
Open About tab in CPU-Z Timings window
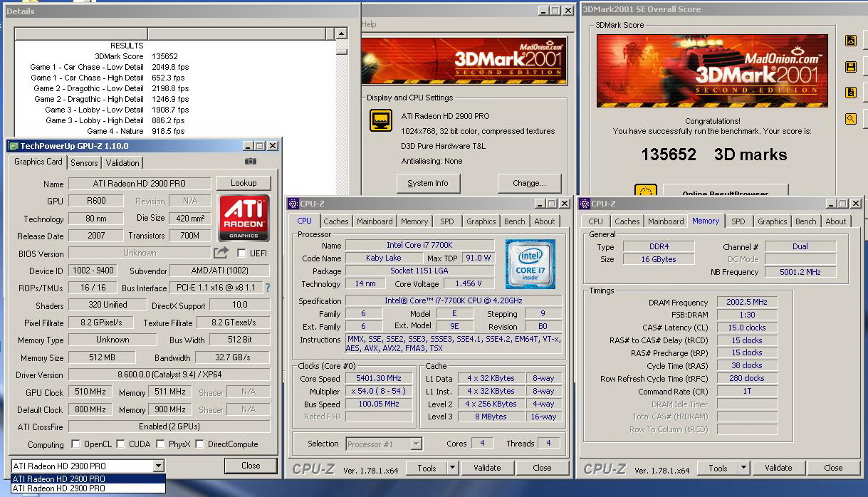836,221
